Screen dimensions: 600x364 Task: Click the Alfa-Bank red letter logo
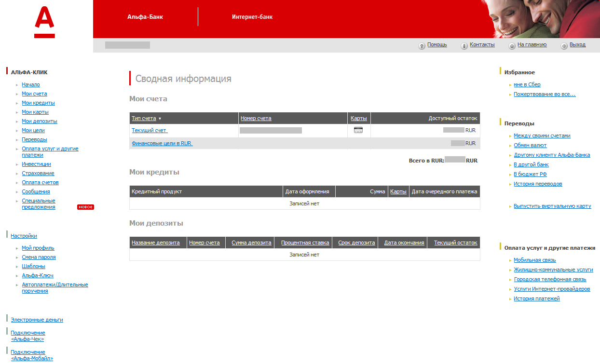(44, 22)
